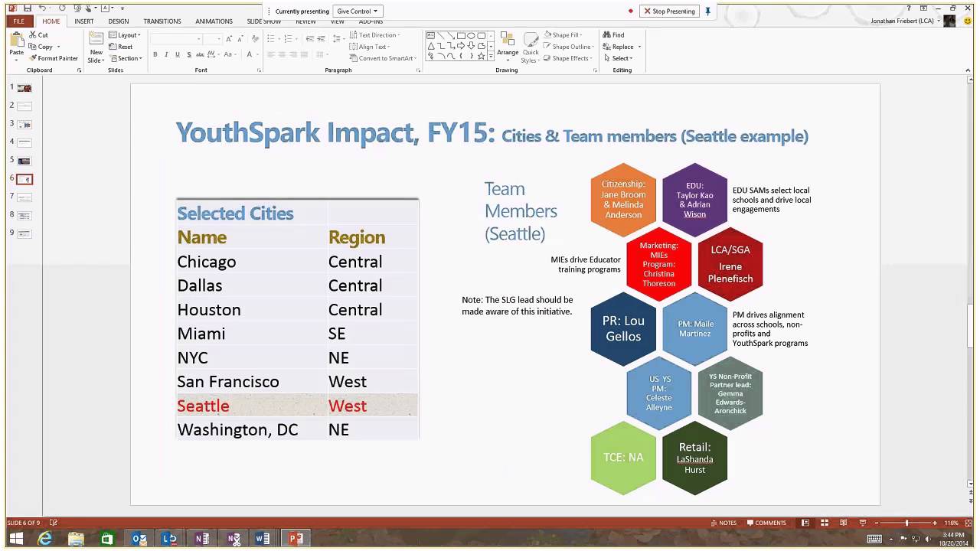Click the Clear Formatting eraser icon
The width and height of the screenshot is (980, 551).
pyautogui.click(x=256, y=39)
